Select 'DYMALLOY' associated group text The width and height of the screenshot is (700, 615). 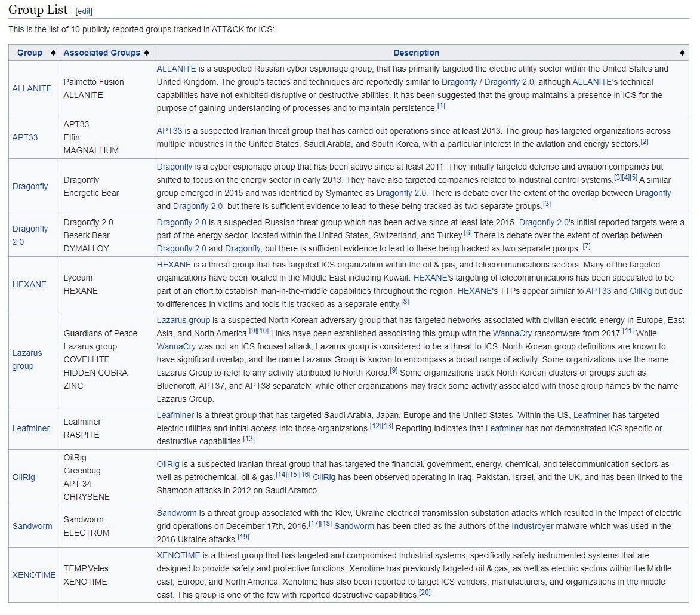[x=86, y=249]
